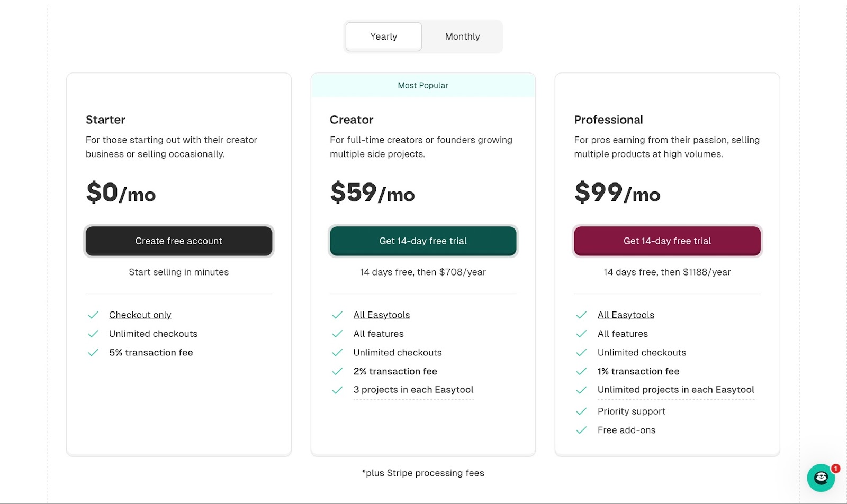
Task: Open the chat widget icon
Action: point(821,478)
